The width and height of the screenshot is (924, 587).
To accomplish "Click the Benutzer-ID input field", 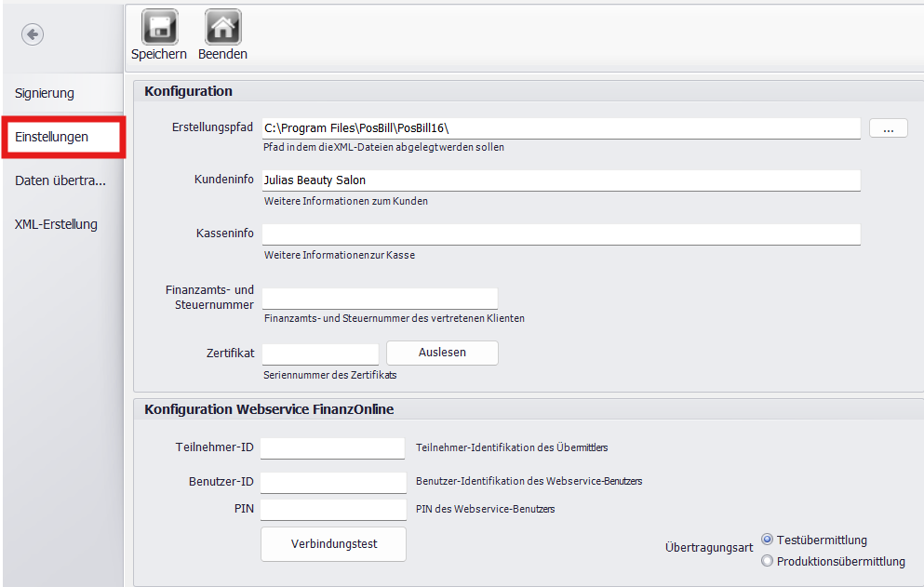I will (x=332, y=482).
